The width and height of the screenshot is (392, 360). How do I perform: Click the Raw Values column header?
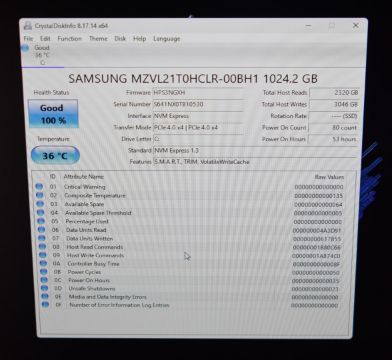tap(329, 177)
